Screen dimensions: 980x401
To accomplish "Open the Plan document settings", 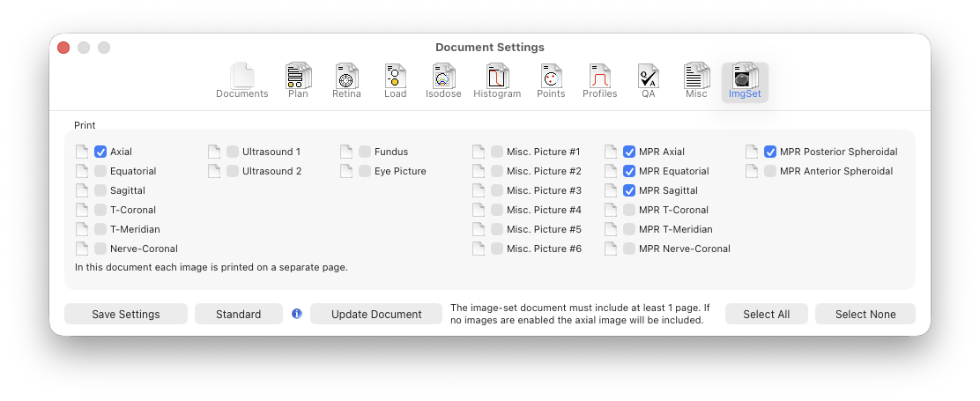I will click(298, 81).
